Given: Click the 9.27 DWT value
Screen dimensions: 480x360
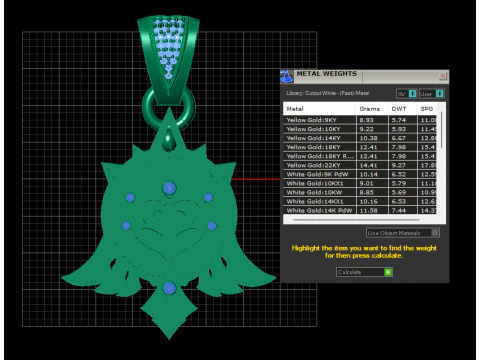Looking at the screenshot, I should coord(399,165).
